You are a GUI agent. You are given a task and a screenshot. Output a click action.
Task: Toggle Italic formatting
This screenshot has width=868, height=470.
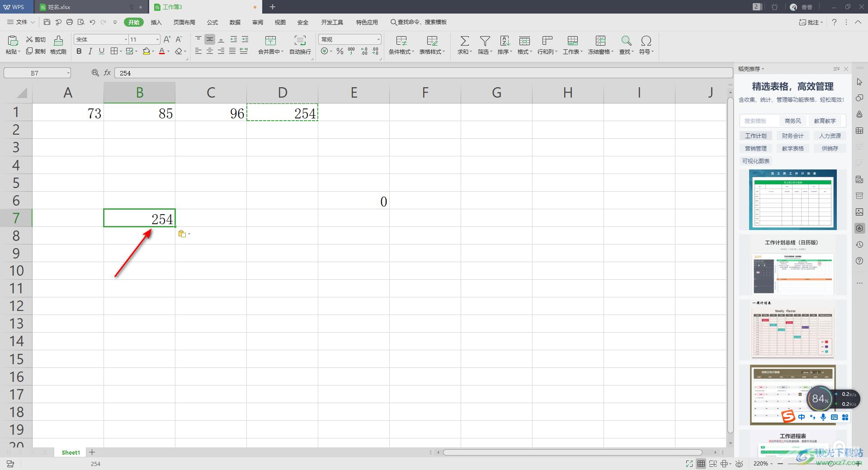[90, 52]
